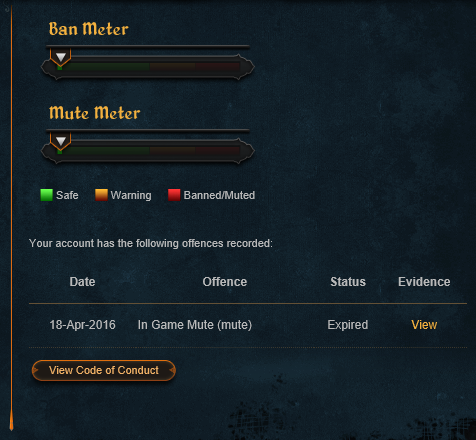
Task: Click the red zone of Mute Meter
Action: [x=218, y=150]
